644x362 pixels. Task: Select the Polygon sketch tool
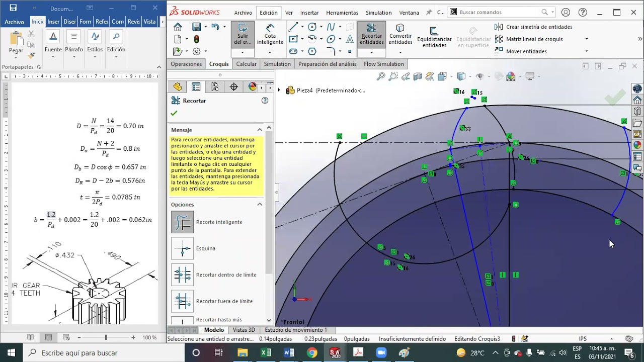[312, 51]
